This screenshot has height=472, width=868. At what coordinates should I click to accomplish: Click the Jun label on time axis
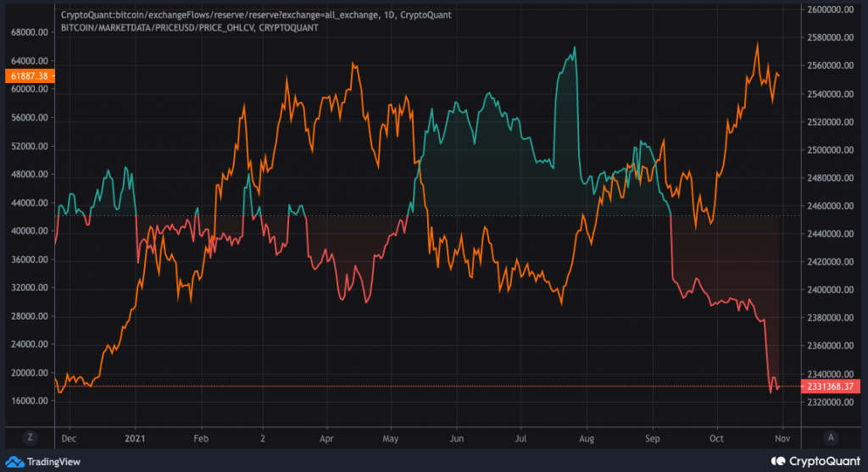tap(457, 438)
